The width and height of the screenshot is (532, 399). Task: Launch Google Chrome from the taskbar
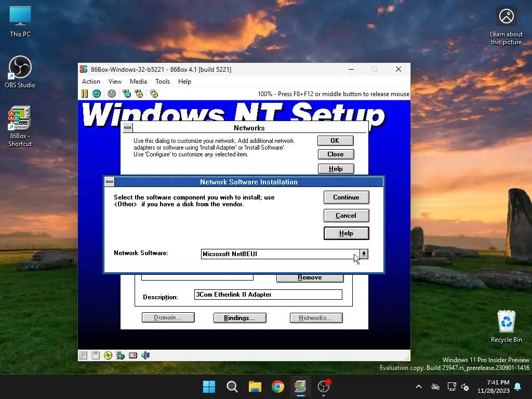278,387
